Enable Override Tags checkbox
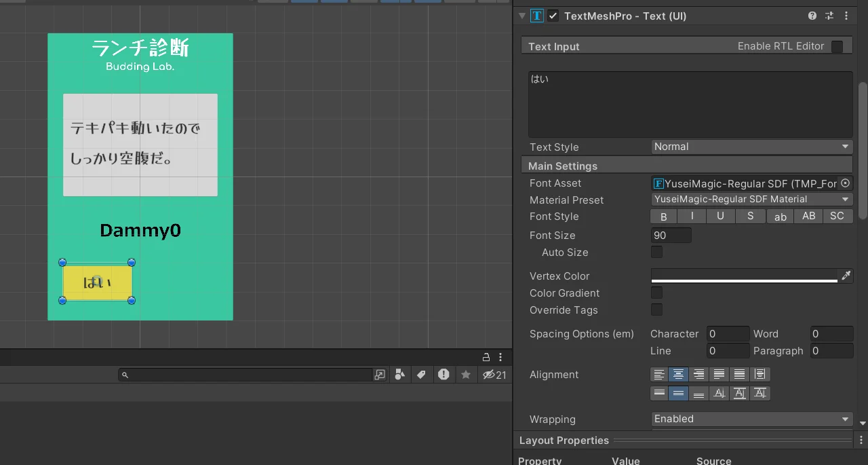Screen dimensions: 868x465 [x=656, y=310]
